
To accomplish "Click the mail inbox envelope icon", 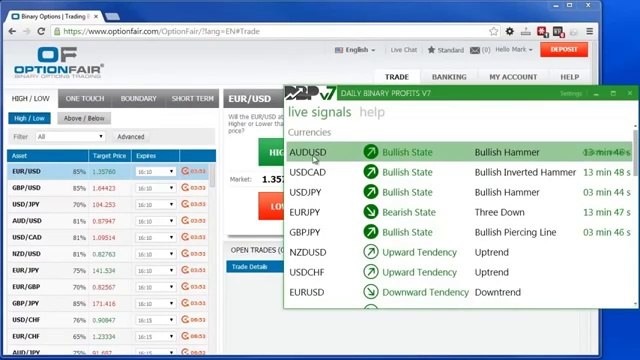I will click(x=475, y=50).
